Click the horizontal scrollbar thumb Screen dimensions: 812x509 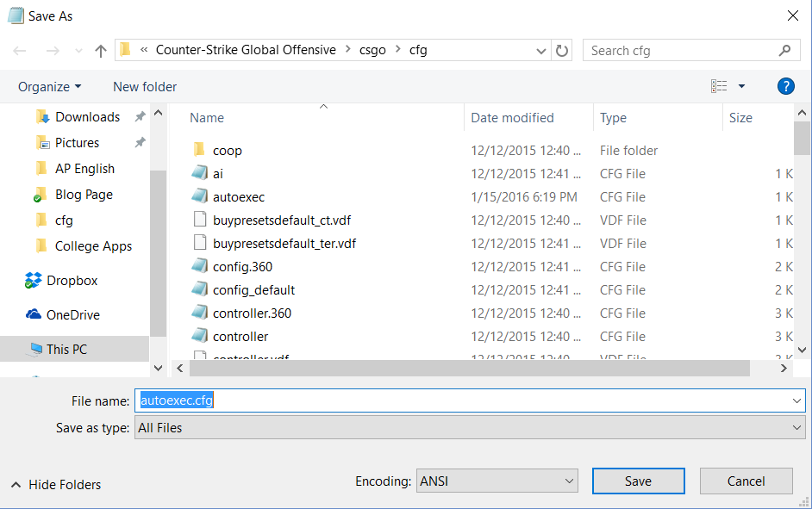[x=470, y=369]
